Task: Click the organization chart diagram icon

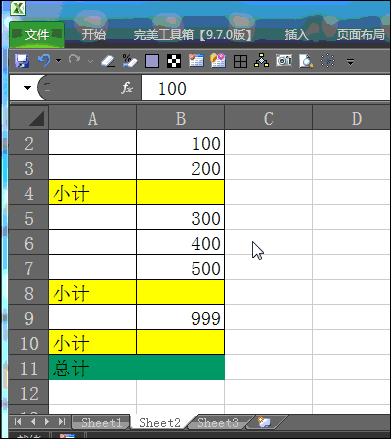Action: click(262, 60)
